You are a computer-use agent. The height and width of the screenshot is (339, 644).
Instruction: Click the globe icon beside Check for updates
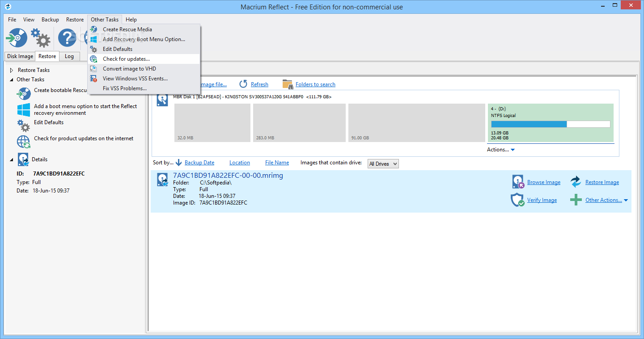[93, 59]
